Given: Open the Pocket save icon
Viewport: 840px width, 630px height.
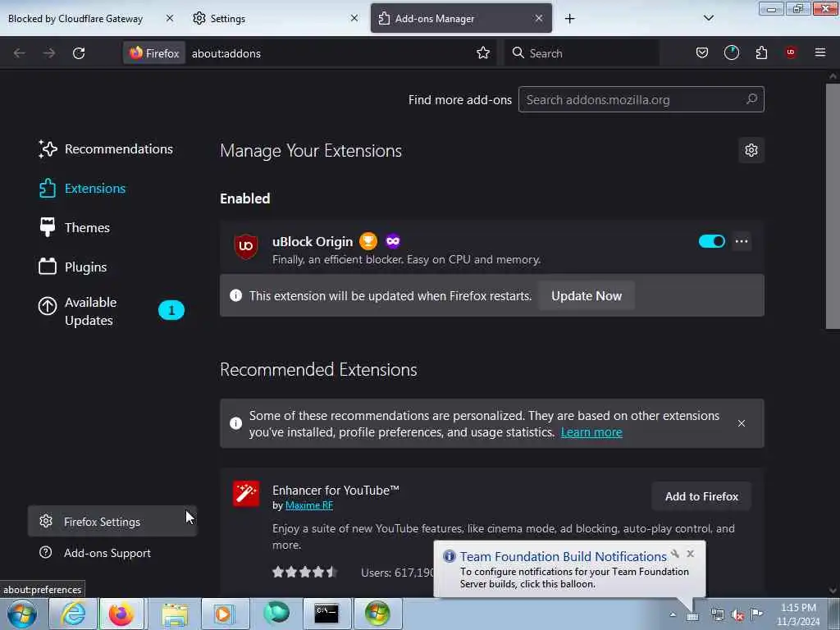Looking at the screenshot, I should tap(702, 52).
